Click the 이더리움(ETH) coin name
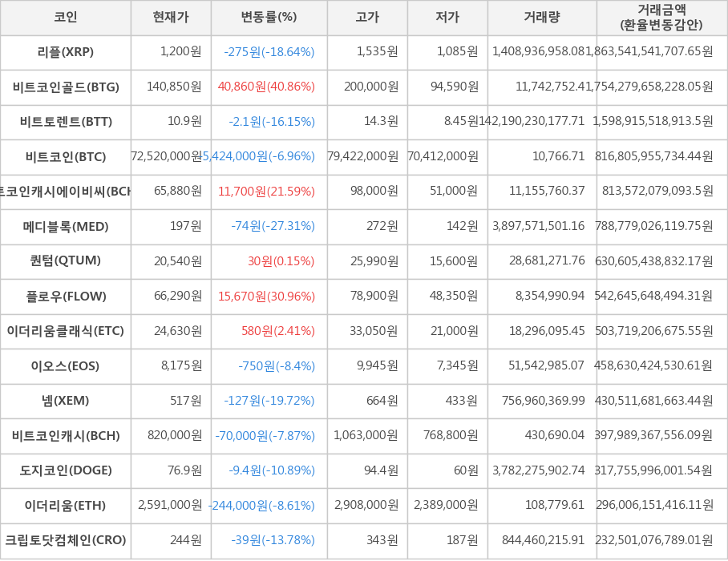The width and height of the screenshot is (728, 561). pos(66,506)
